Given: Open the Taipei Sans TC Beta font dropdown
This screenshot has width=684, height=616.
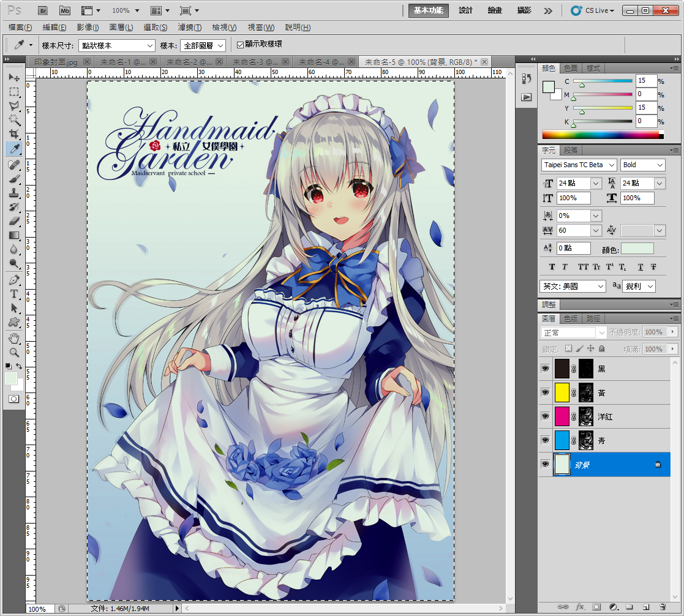Looking at the screenshot, I should click(579, 165).
